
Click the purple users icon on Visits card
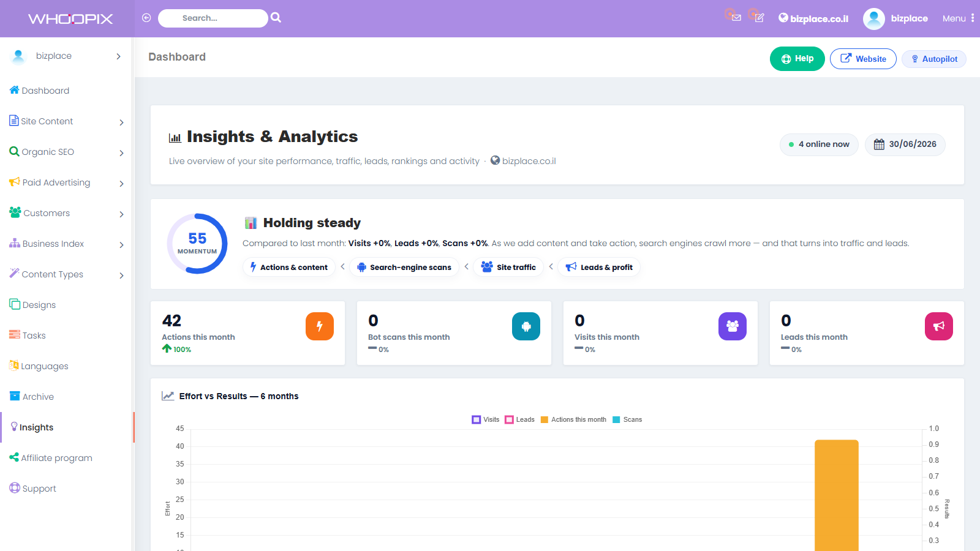pos(733,326)
